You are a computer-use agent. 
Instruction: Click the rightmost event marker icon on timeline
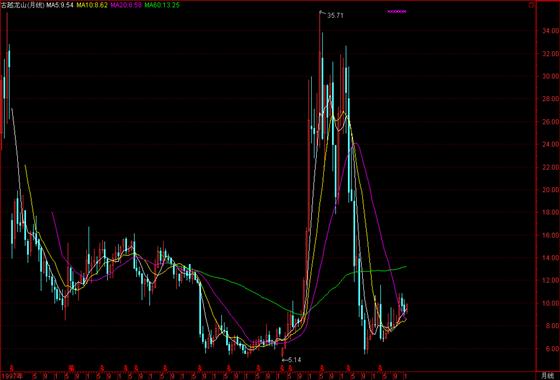(x=380, y=367)
